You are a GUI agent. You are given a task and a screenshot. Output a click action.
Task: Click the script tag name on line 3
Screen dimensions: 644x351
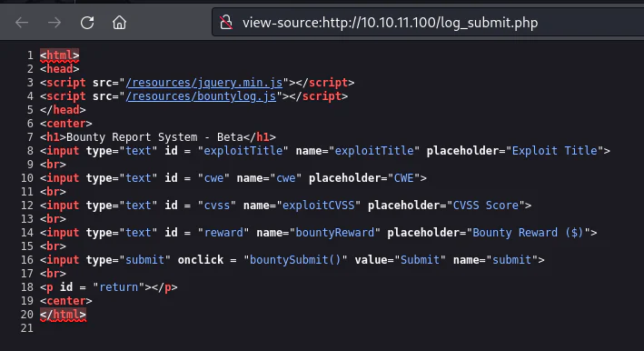(66, 83)
